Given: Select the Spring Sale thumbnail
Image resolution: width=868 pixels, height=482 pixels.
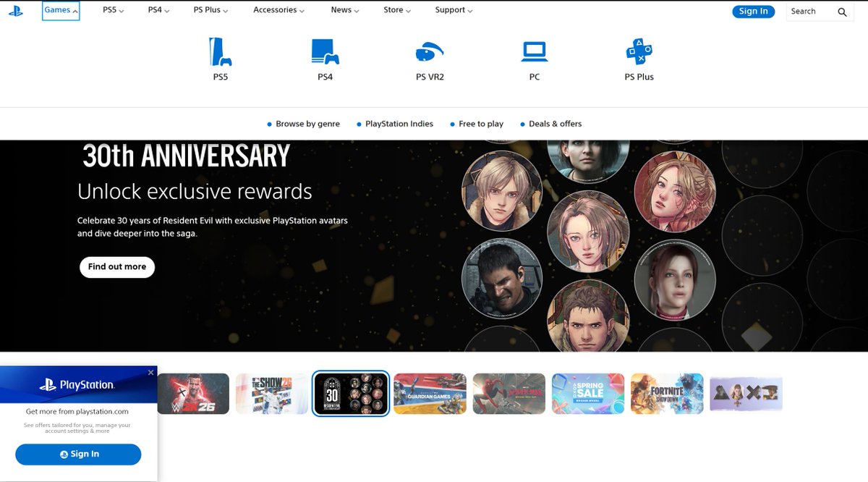Looking at the screenshot, I should pos(588,394).
